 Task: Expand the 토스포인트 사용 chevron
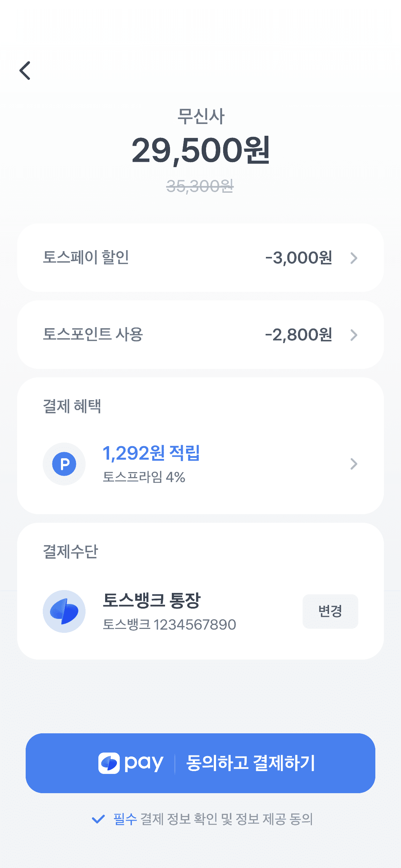354,335
